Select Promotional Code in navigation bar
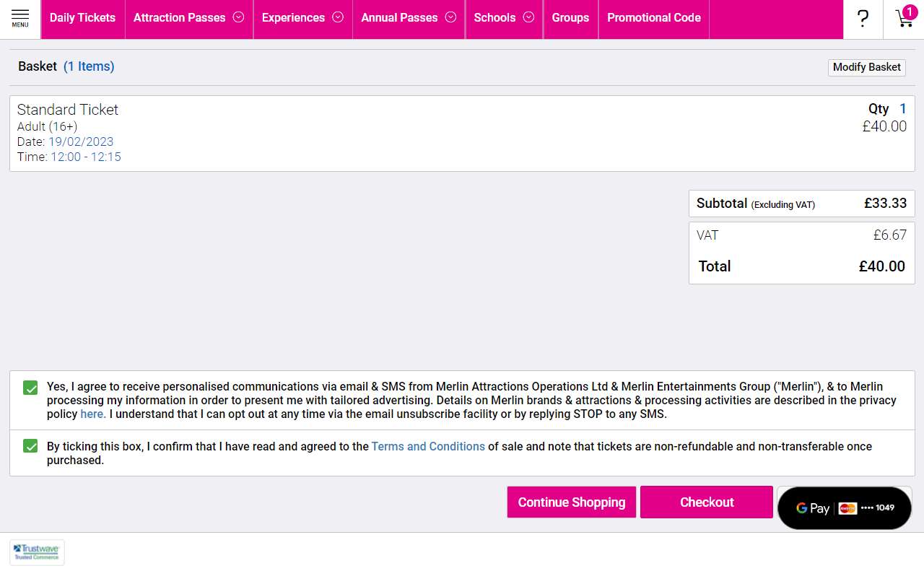Screen dimensions: 924x571 point(653,18)
